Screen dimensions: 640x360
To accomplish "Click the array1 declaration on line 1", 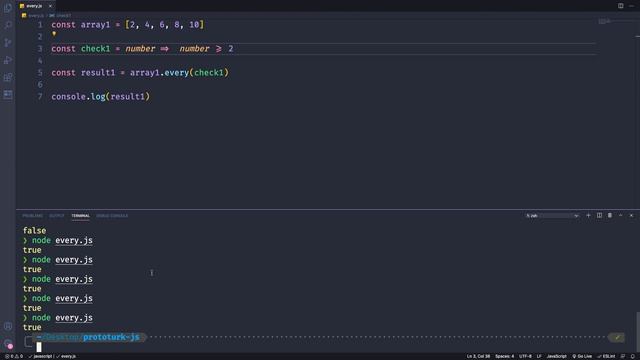I will 95,25.
